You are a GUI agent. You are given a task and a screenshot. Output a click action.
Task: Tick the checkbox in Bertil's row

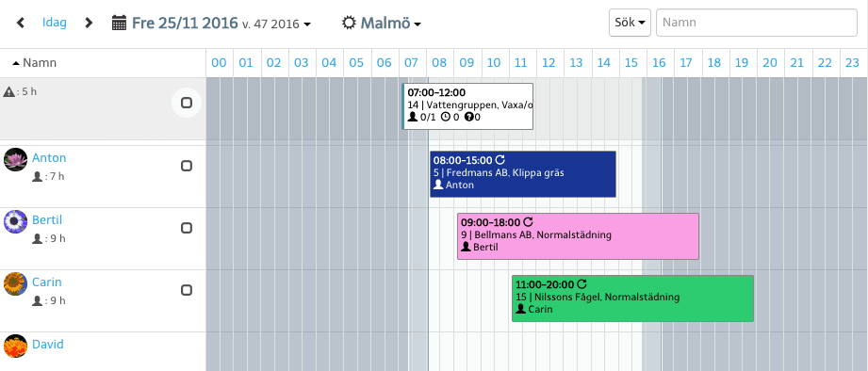point(187,228)
